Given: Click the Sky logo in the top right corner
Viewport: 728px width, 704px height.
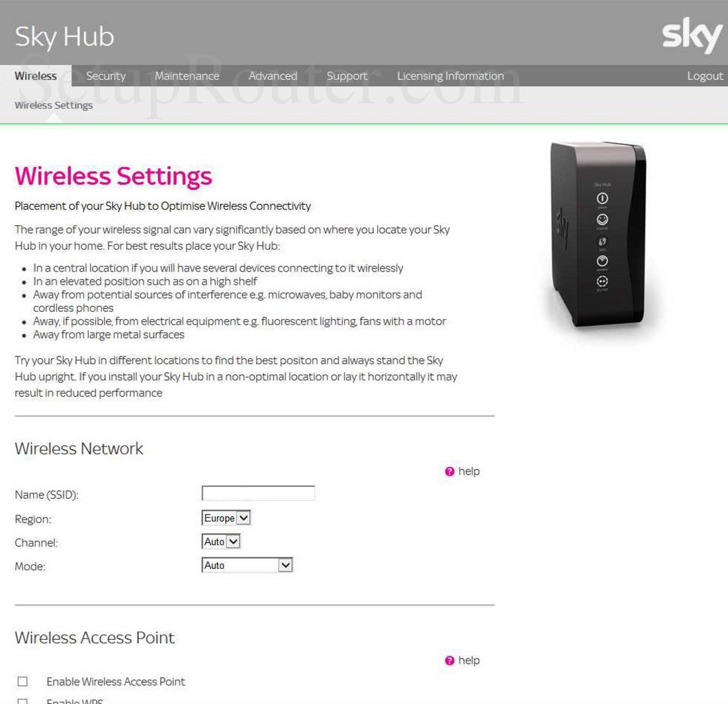Looking at the screenshot, I should click(x=692, y=36).
